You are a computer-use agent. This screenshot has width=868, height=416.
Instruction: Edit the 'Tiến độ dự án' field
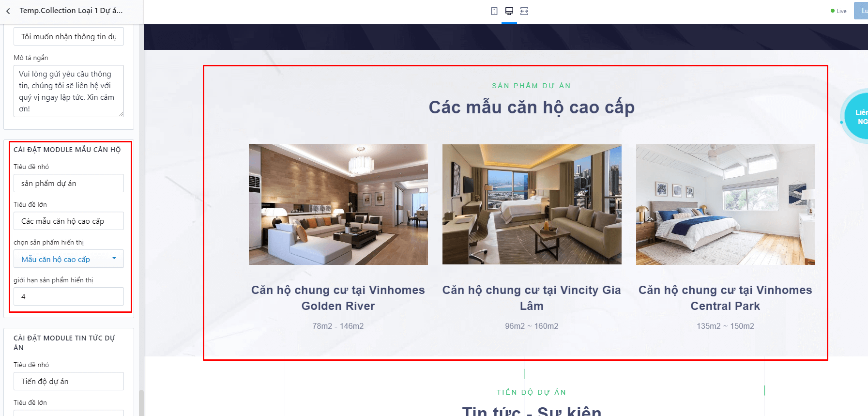69,382
